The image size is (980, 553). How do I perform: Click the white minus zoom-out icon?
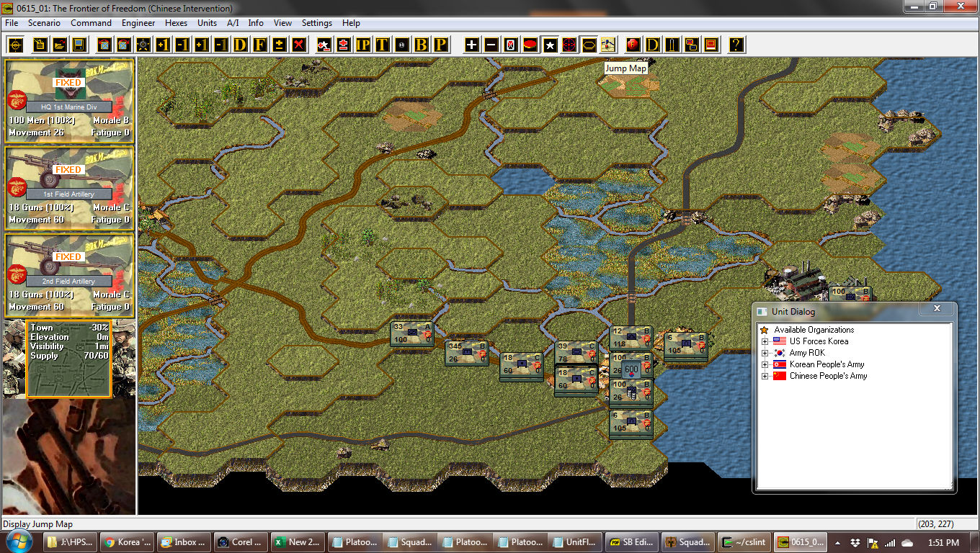point(491,45)
